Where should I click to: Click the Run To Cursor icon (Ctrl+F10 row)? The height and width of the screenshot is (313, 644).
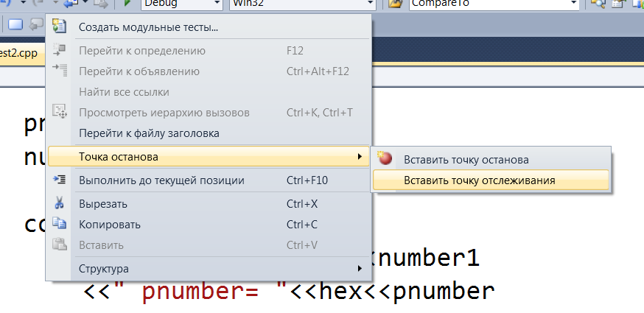(x=59, y=180)
